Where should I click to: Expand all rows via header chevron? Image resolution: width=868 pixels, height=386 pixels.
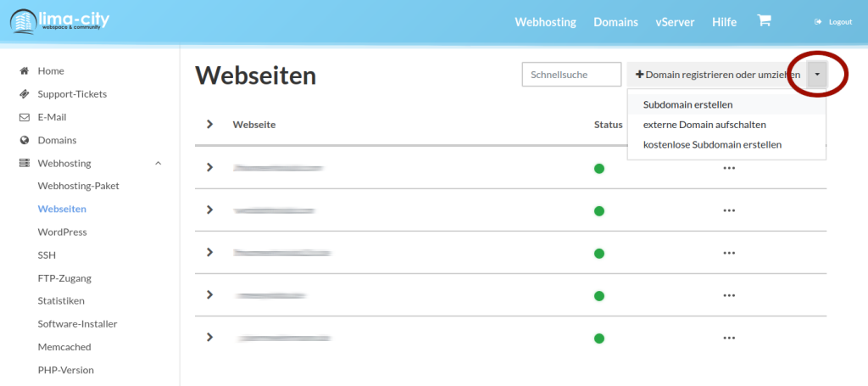tap(209, 125)
